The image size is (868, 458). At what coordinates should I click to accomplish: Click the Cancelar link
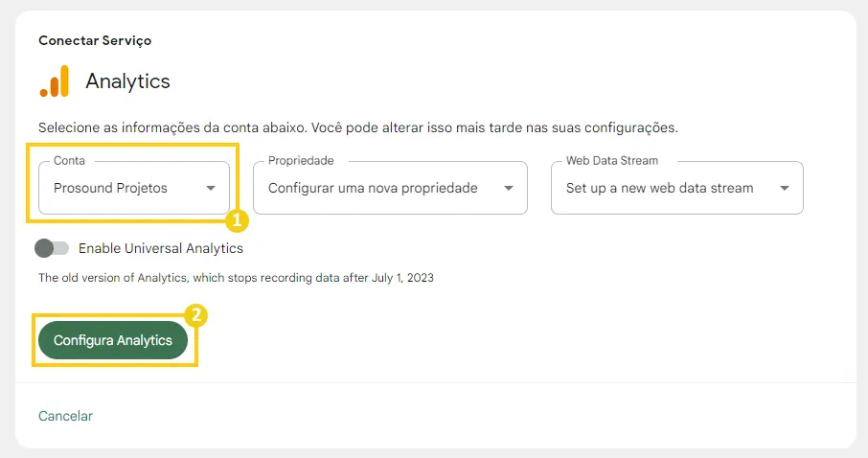tap(65, 416)
